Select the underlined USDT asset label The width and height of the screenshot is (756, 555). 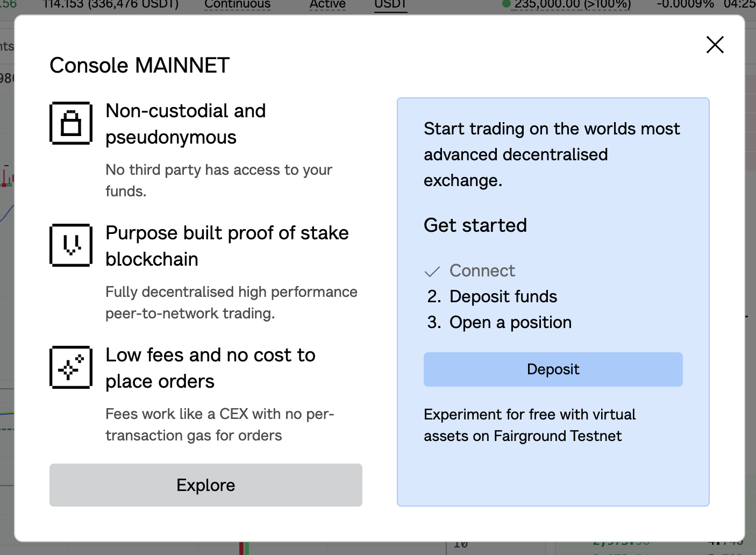pos(390,4)
